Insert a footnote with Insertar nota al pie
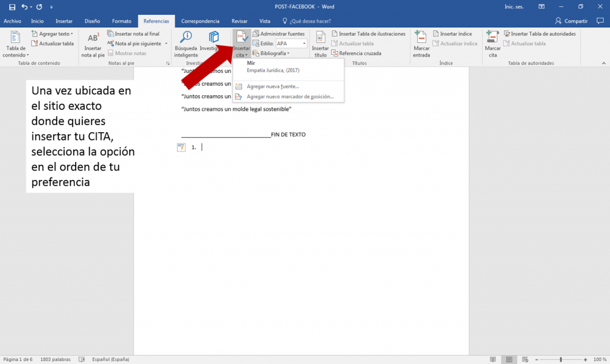Screen dimensions: 610x364 pos(93,44)
